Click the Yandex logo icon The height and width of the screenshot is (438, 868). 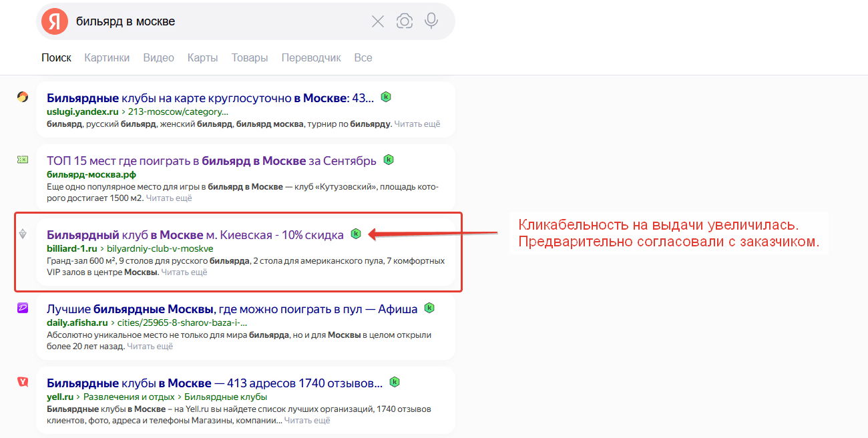tap(55, 21)
